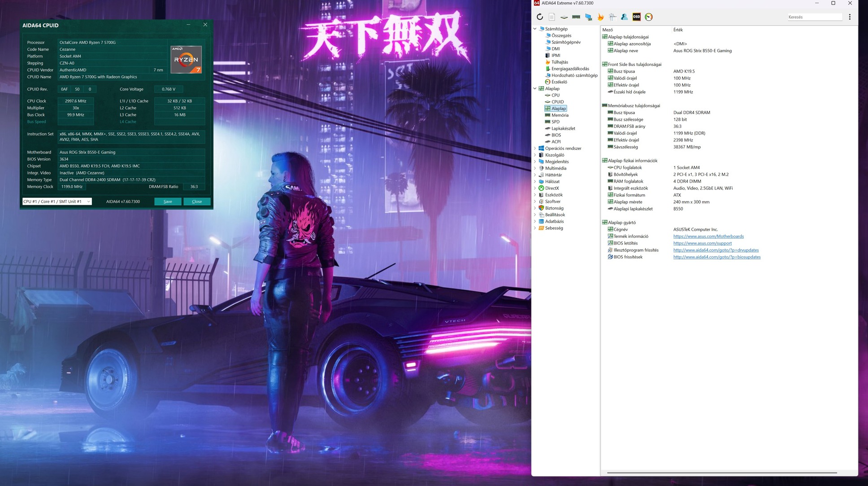The image size is (868, 486).
Task: Open the monitor diagnostics icon
Action: tap(588, 17)
